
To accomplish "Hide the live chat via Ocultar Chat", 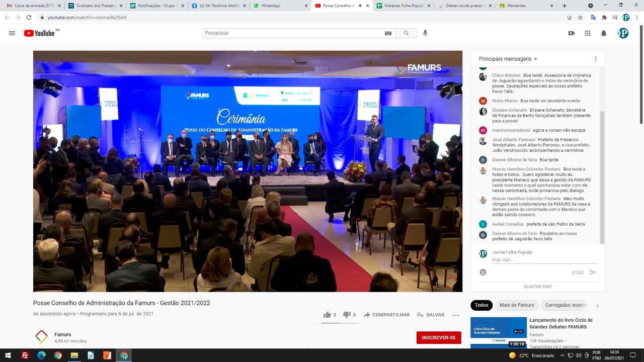I will pos(538,287).
